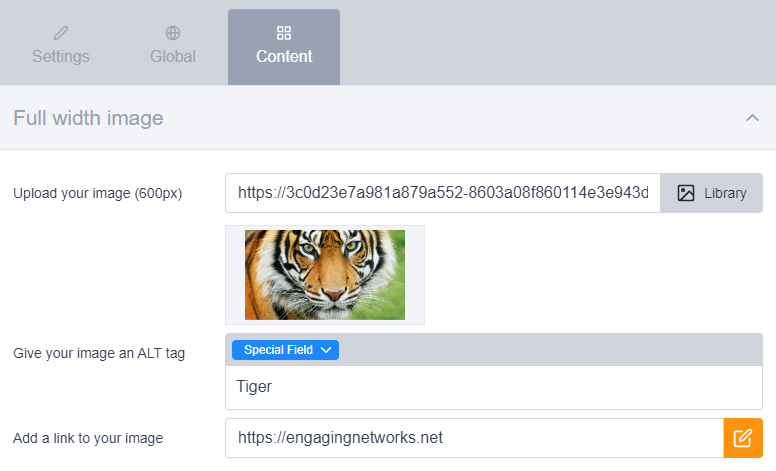Select the Content tab label
This screenshot has width=776, height=471.
(284, 56)
